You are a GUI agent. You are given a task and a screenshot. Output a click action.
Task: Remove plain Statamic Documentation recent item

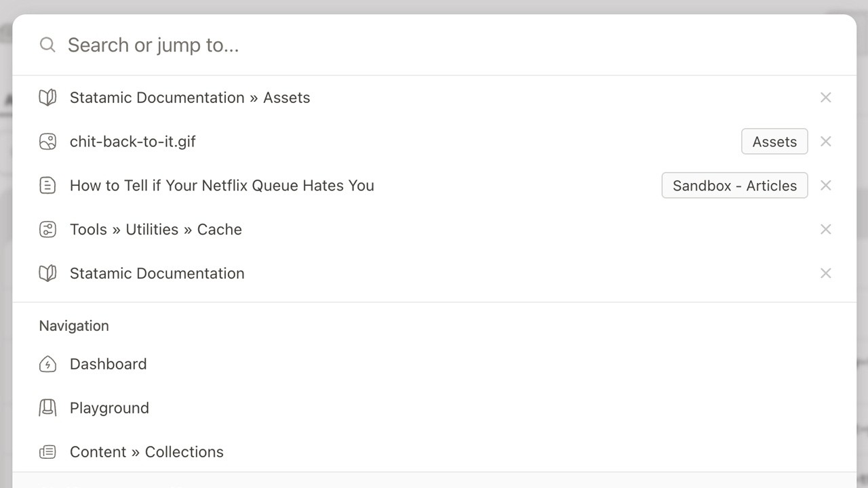pos(825,273)
